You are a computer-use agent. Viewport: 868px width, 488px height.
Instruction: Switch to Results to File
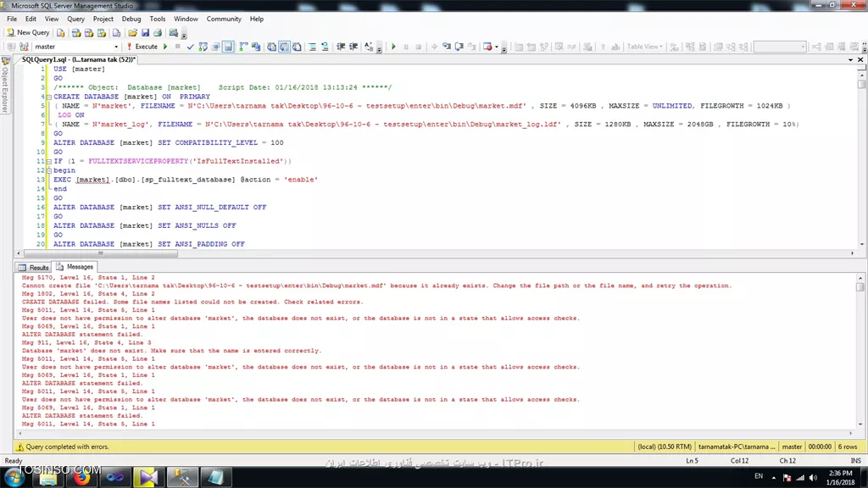pos(297,47)
